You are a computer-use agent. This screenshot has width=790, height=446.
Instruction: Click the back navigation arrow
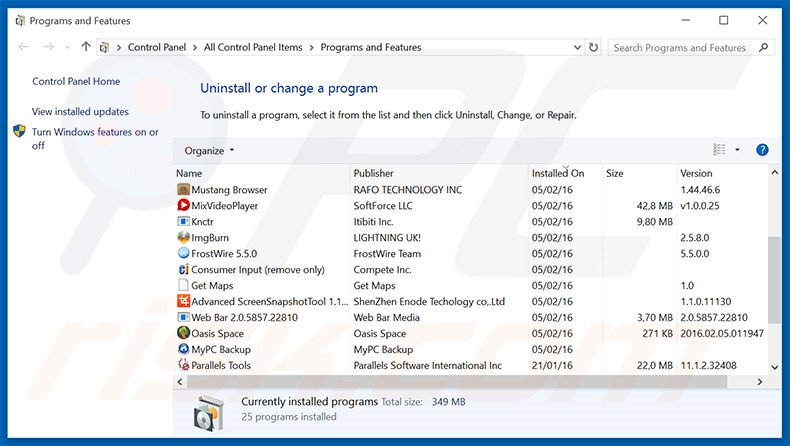point(23,47)
